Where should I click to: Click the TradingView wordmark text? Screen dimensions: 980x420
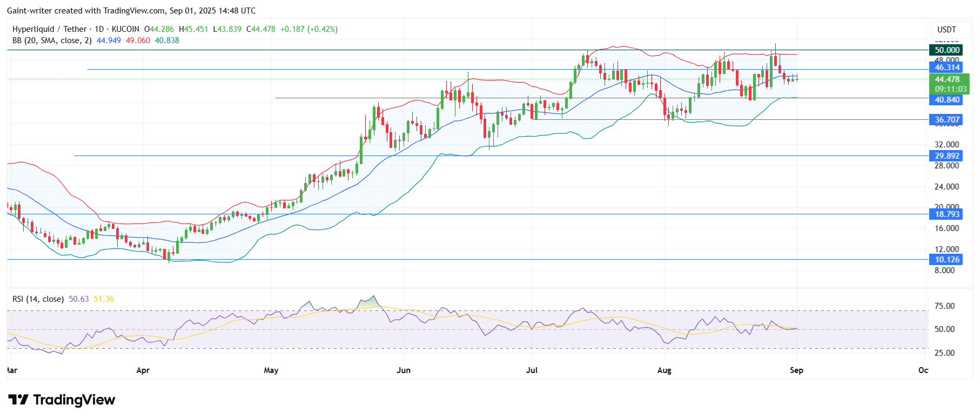[x=74, y=400]
